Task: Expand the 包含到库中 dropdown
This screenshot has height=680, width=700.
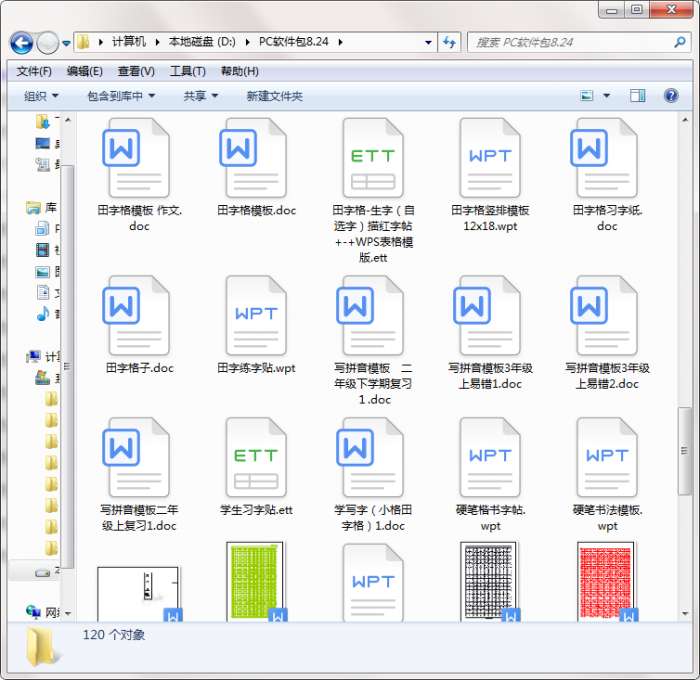Action: (121, 96)
